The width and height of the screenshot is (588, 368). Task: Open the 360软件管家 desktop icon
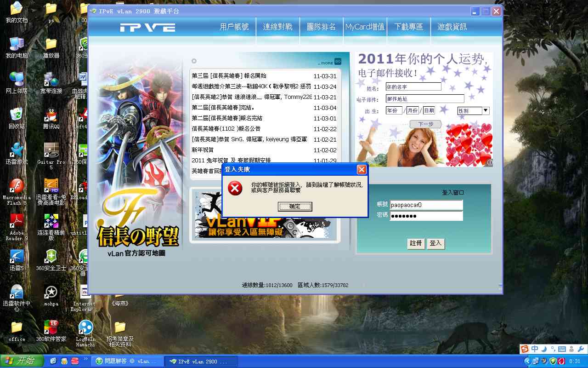(x=51, y=331)
